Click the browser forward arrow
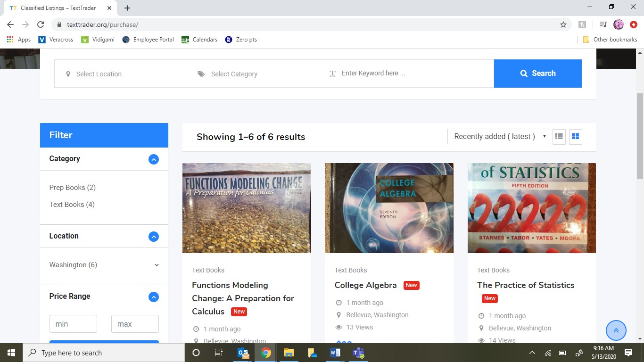 point(25,25)
